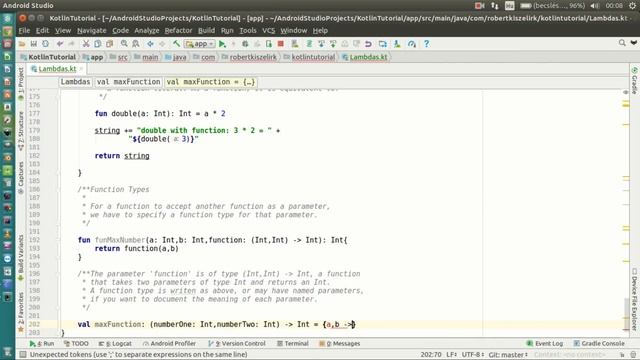Click the 'return string' line in editor
640x360 pixels.
122,156
